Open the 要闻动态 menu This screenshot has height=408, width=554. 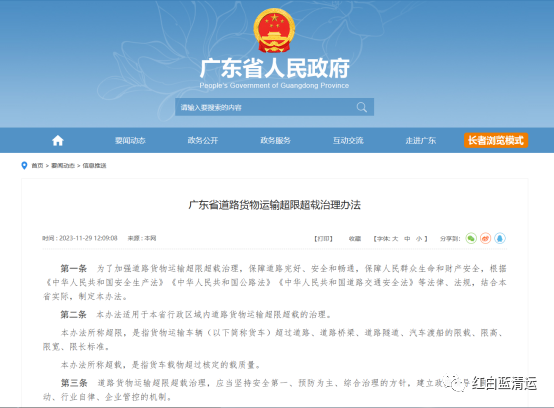point(130,141)
